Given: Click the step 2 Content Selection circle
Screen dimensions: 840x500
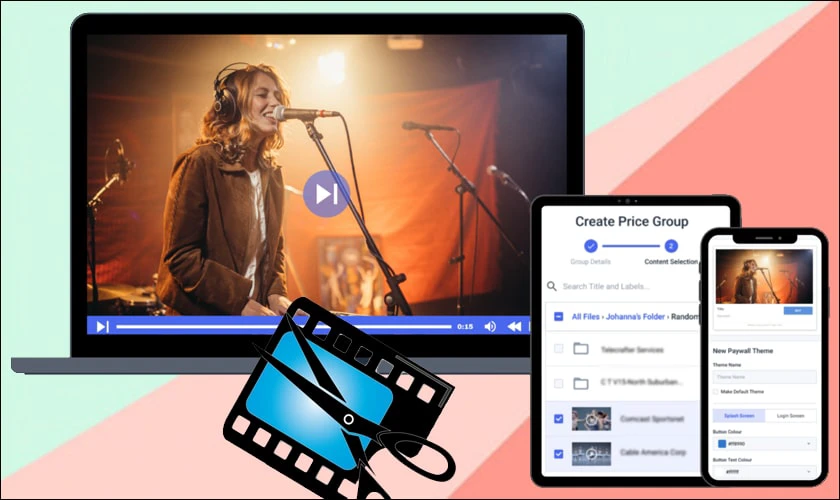Looking at the screenshot, I should point(671,246).
